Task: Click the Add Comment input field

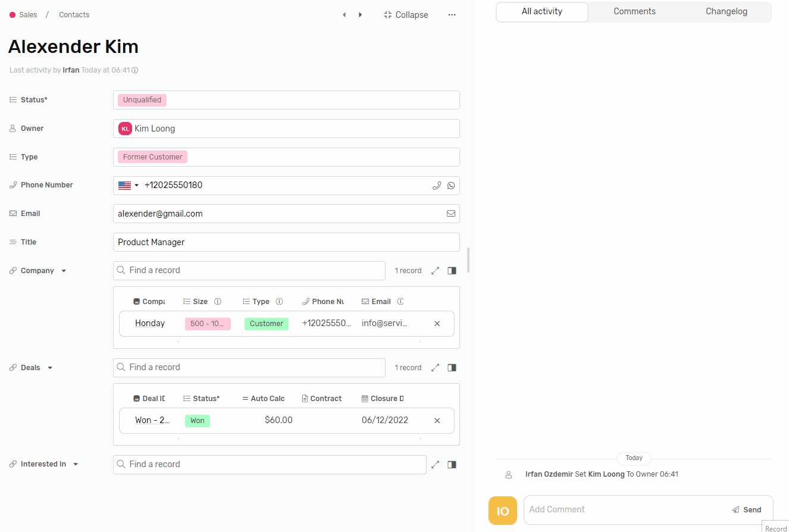Action: (625, 509)
